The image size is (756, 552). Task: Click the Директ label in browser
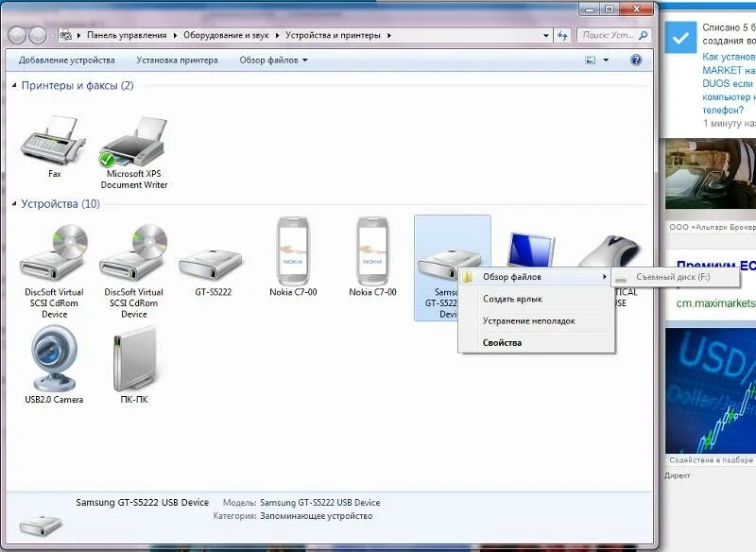point(678,475)
